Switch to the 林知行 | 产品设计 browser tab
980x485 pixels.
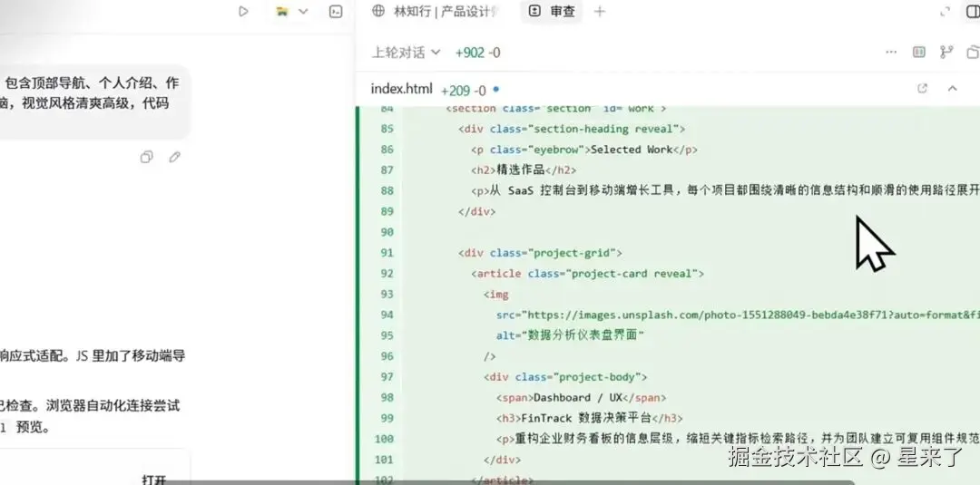point(436,11)
